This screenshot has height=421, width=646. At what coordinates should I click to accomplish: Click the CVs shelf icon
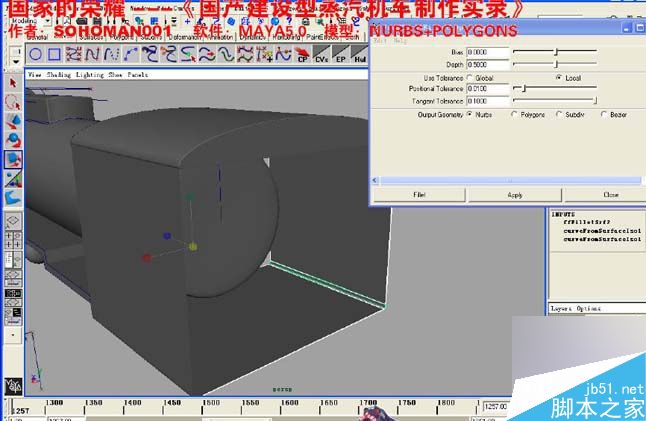pyautogui.click(x=321, y=54)
